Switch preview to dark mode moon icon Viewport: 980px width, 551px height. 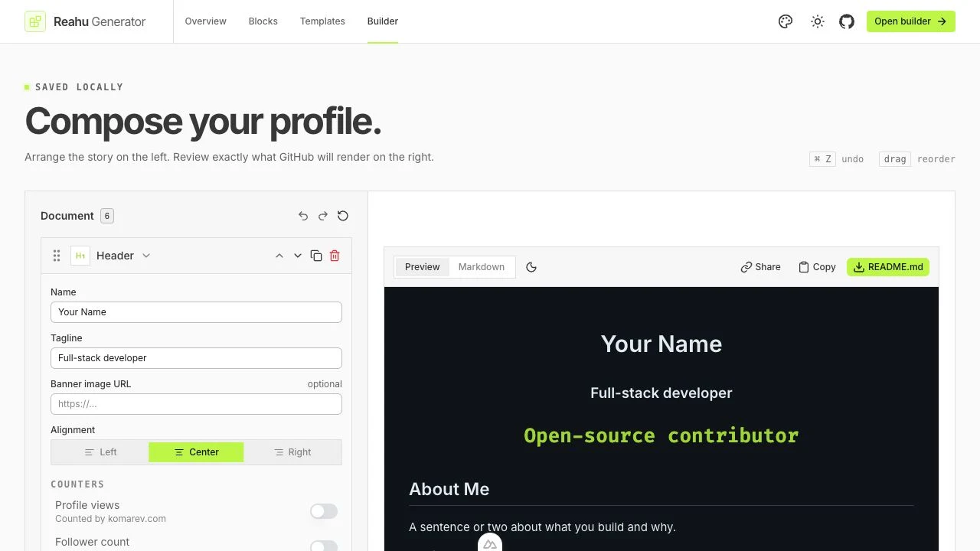tap(531, 267)
